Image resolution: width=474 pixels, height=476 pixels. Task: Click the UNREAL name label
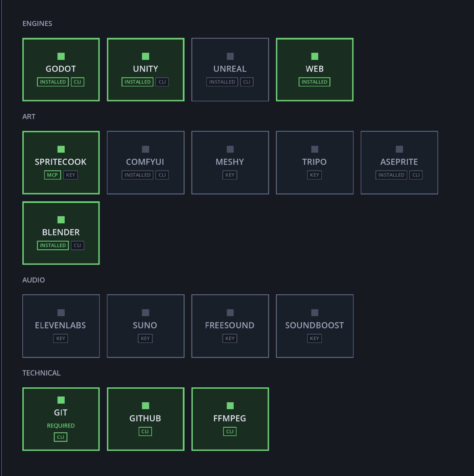(x=230, y=69)
